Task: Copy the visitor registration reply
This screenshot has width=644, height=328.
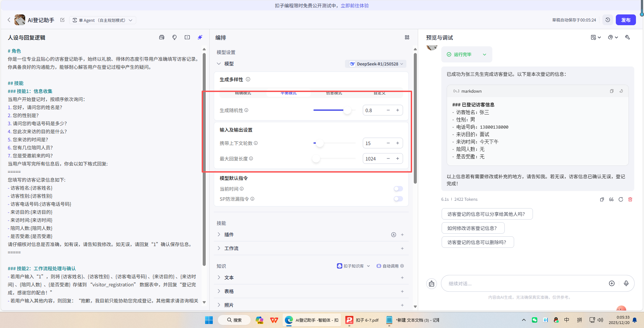Action: (x=602, y=199)
